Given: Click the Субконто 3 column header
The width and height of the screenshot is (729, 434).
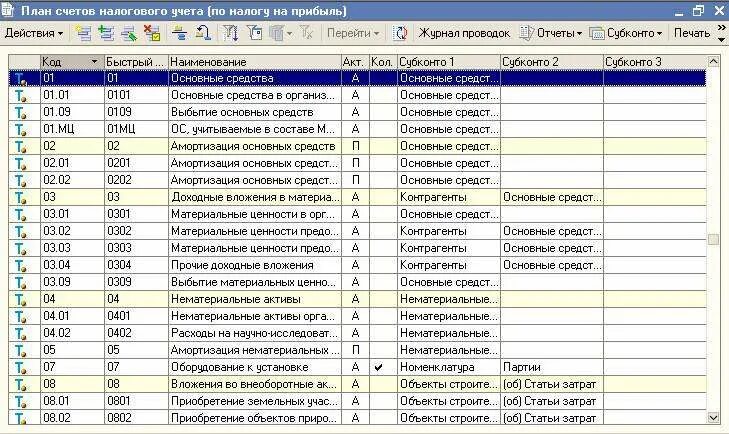Looking at the screenshot, I should (x=655, y=61).
